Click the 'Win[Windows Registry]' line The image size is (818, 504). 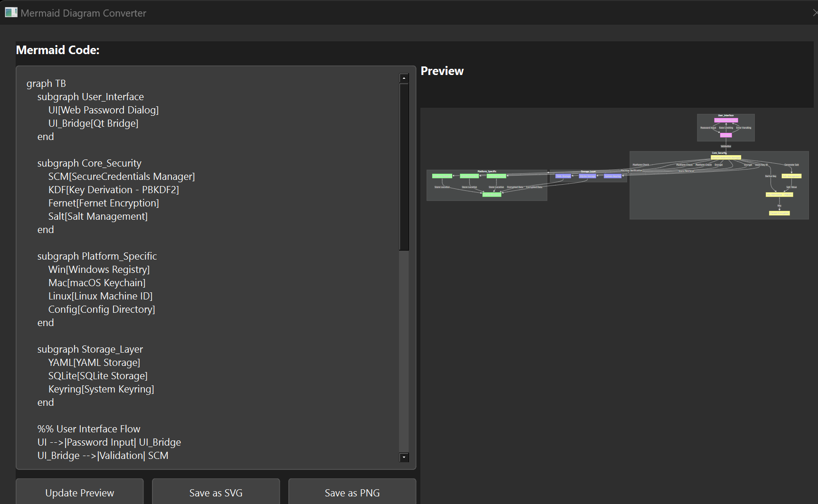99,270
